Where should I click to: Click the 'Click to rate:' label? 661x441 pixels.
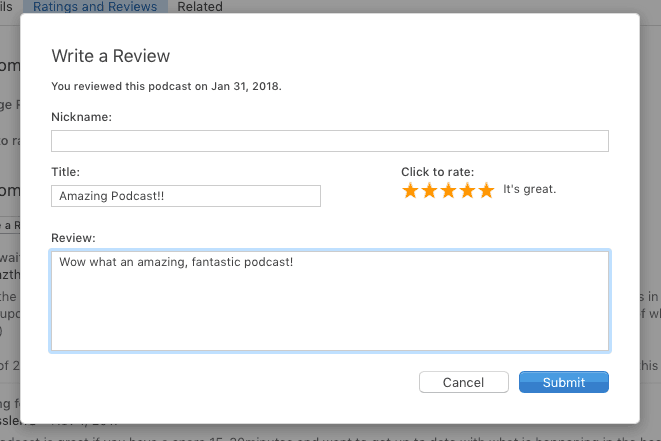click(x=438, y=172)
